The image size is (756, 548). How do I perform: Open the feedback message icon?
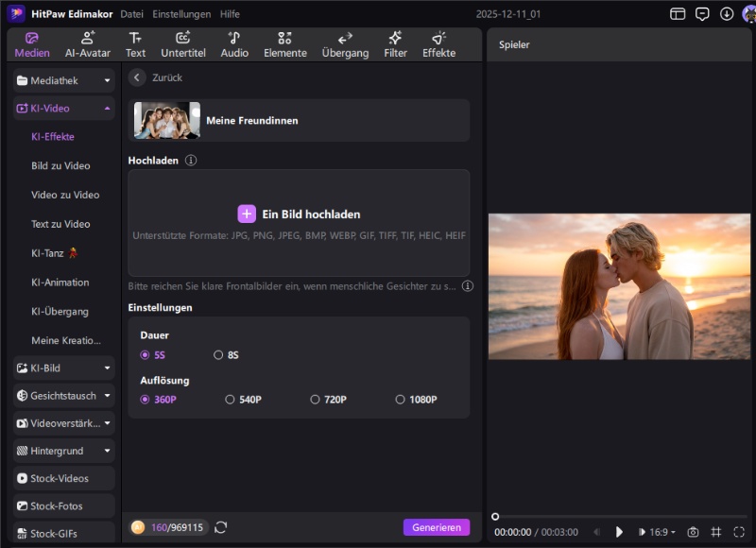pos(702,14)
